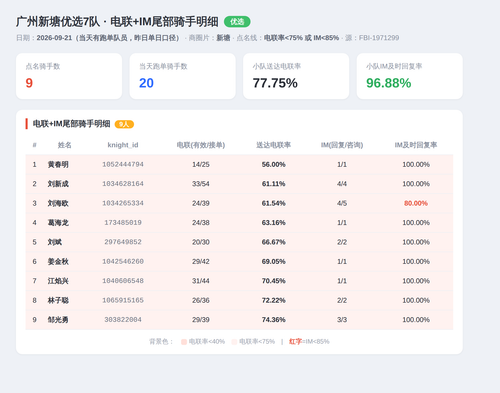
Task: Click the 74.36% rate for 郁光勇
Action: point(273,320)
